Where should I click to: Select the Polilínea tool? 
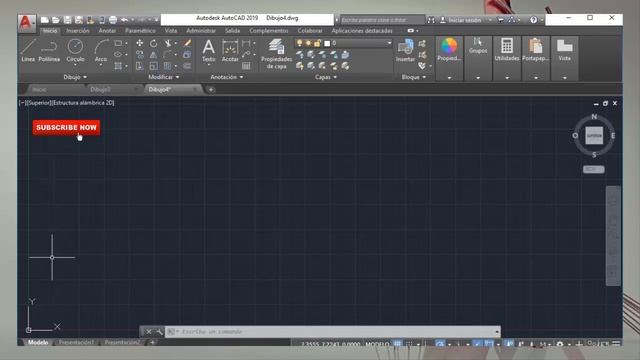coord(49,50)
